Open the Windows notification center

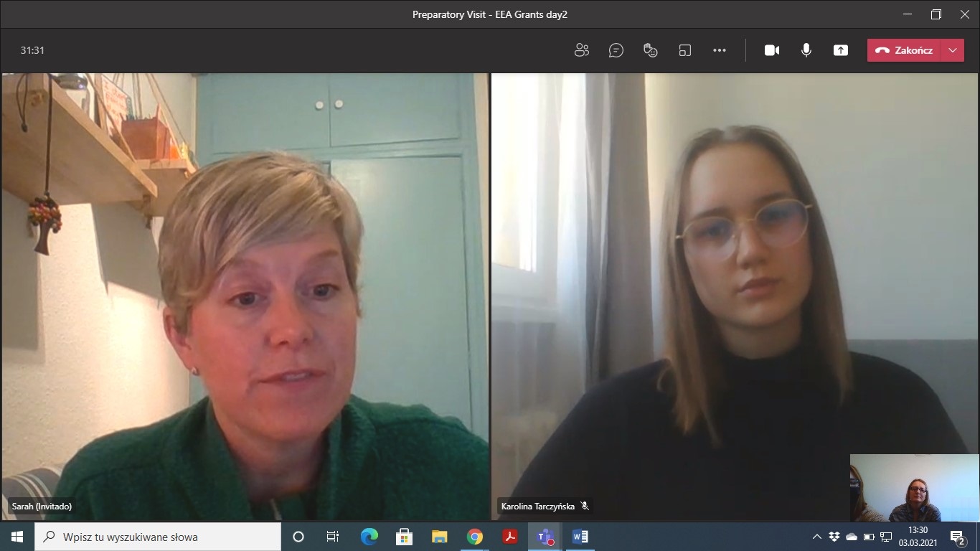coord(957,537)
